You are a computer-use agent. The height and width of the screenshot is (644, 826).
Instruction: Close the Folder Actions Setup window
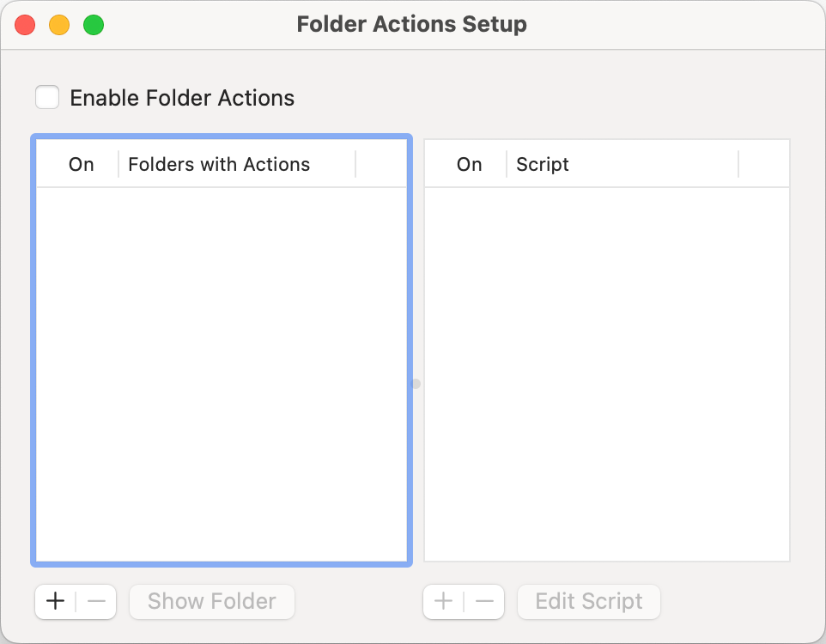[x=25, y=25]
